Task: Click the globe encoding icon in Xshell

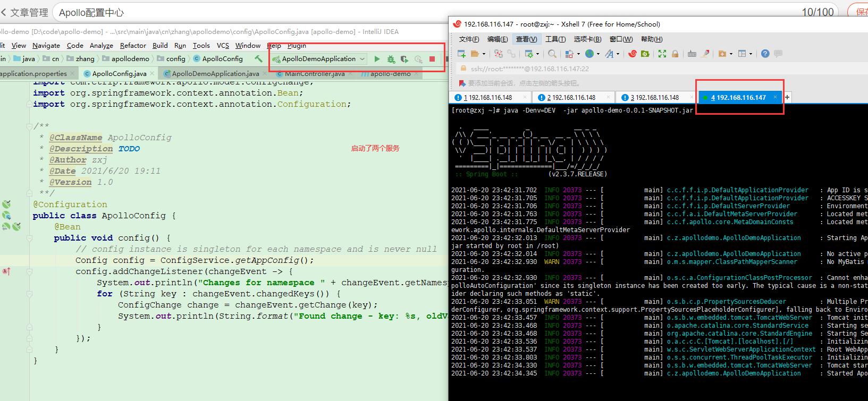Action: pos(589,54)
